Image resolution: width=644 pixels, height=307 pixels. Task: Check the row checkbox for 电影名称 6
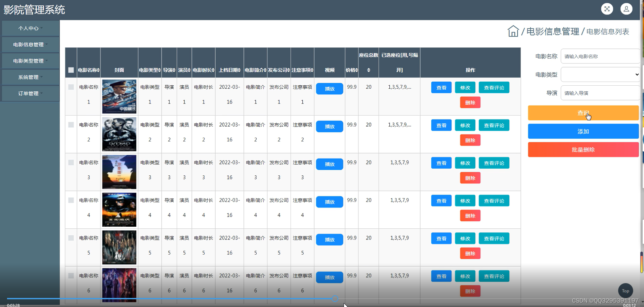[71, 276]
